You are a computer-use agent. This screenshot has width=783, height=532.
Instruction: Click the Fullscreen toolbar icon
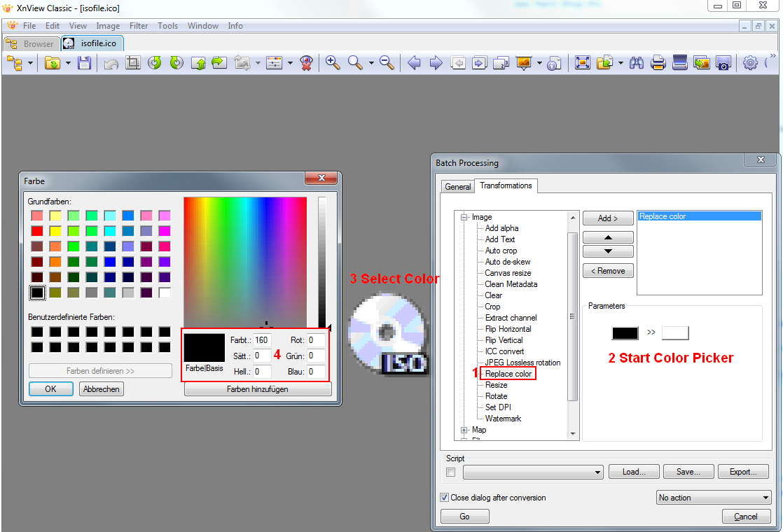[x=582, y=63]
